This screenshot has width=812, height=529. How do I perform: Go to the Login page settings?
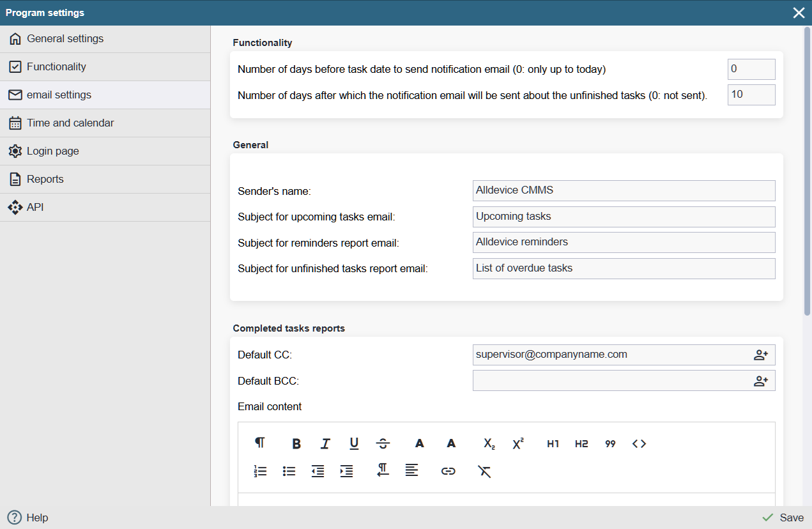click(x=53, y=151)
